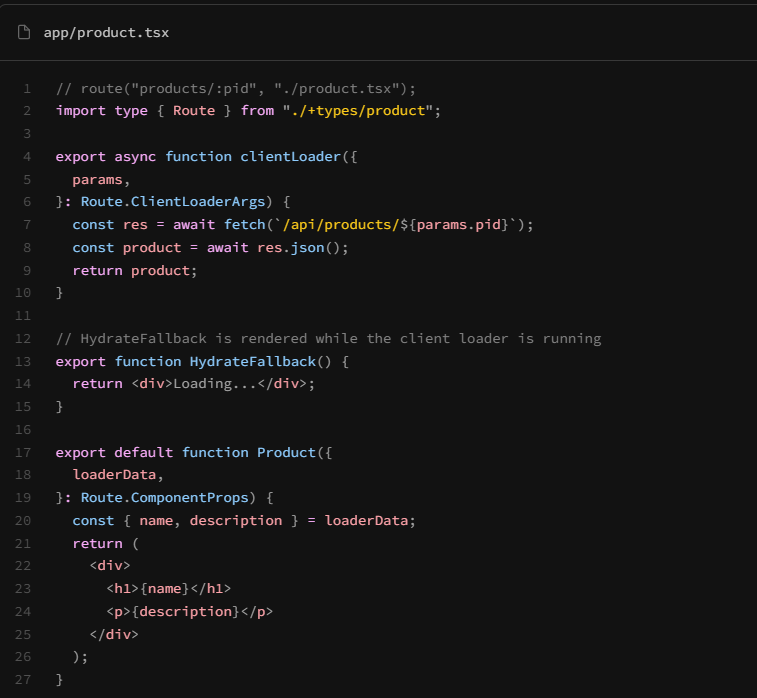Click Route.ClientLoaderArgs type annotation
757x698 pixels.
[173, 202]
